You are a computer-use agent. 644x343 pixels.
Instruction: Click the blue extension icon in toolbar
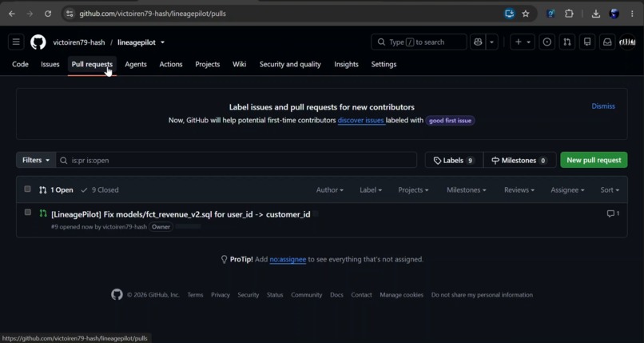[x=551, y=14]
